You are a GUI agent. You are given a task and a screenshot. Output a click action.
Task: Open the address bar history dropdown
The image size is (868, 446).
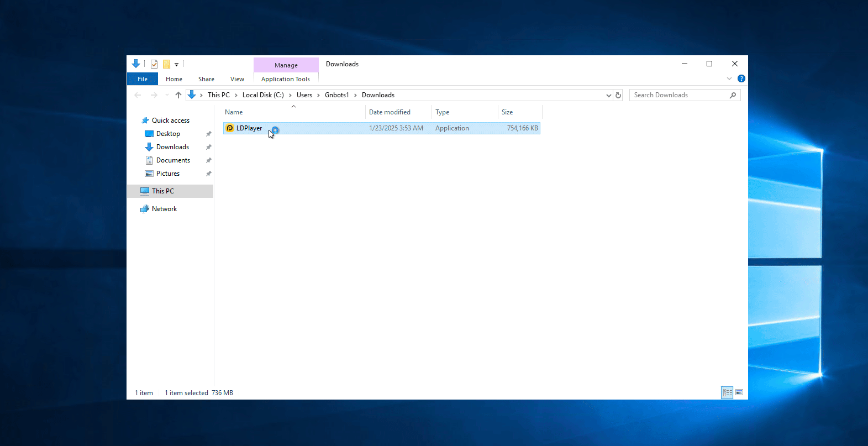(x=609, y=95)
